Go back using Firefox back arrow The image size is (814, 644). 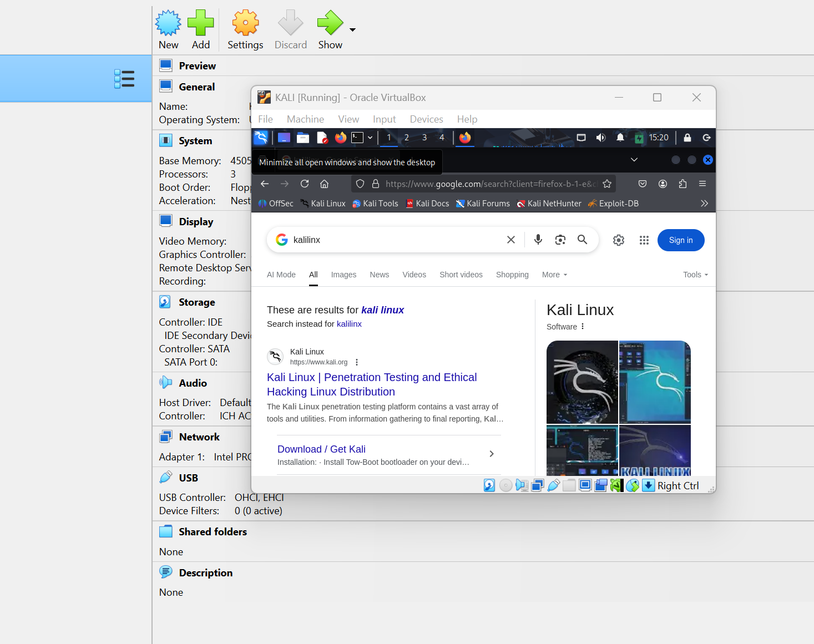tap(265, 184)
